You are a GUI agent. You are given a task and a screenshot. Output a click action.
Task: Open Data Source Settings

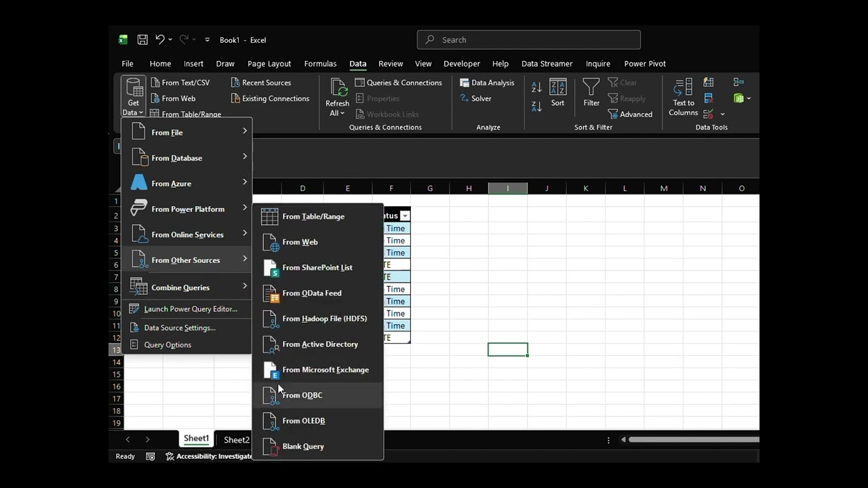pos(186,328)
